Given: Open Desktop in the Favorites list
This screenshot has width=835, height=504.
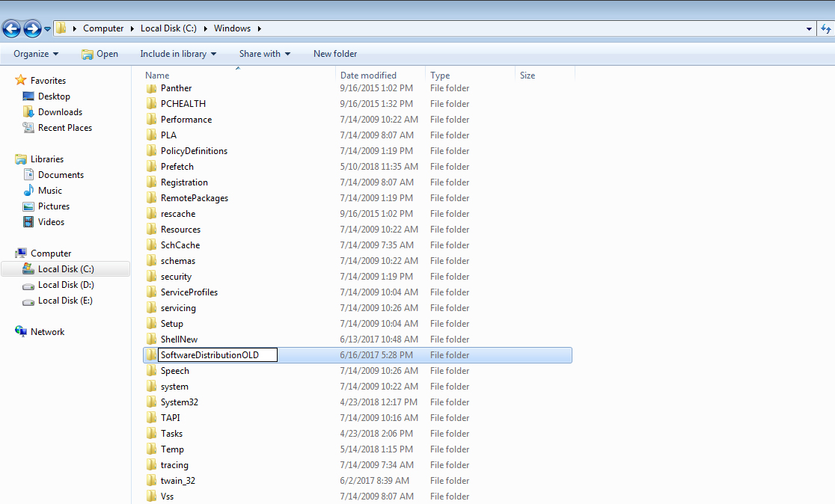Looking at the screenshot, I should tap(54, 96).
